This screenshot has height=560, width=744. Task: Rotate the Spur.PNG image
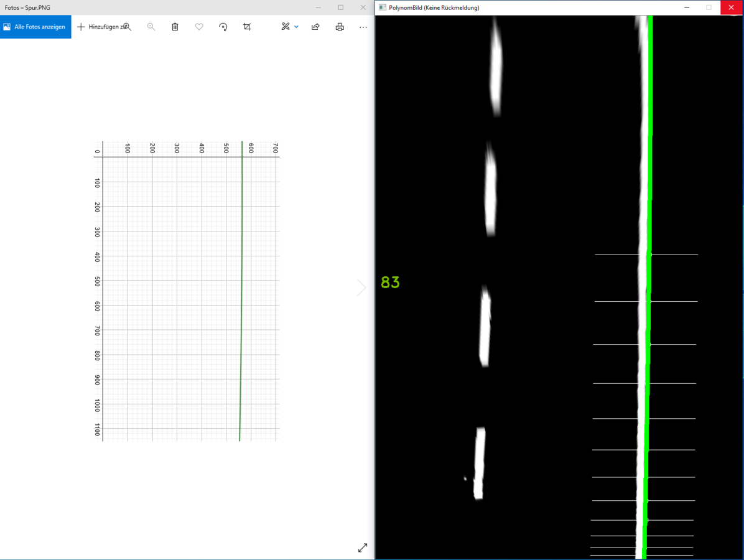coord(223,27)
